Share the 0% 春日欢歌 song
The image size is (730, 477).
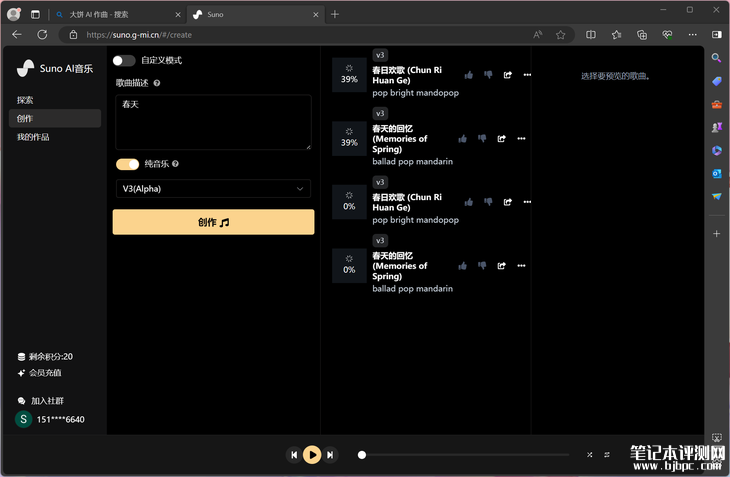[x=507, y=202]
